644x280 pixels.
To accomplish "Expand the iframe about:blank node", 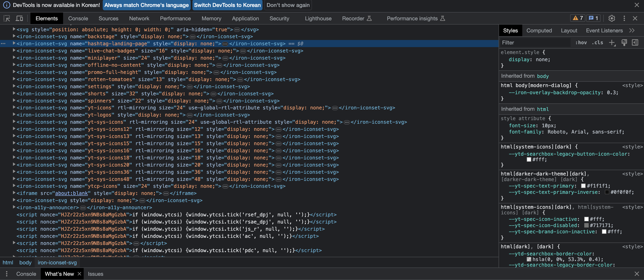I will tap(14, 193).
